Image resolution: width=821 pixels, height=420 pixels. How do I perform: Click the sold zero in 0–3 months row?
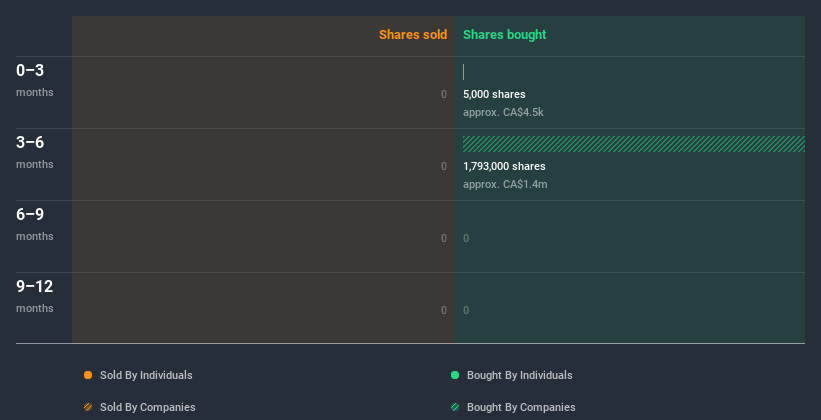(x=444, y=94)
